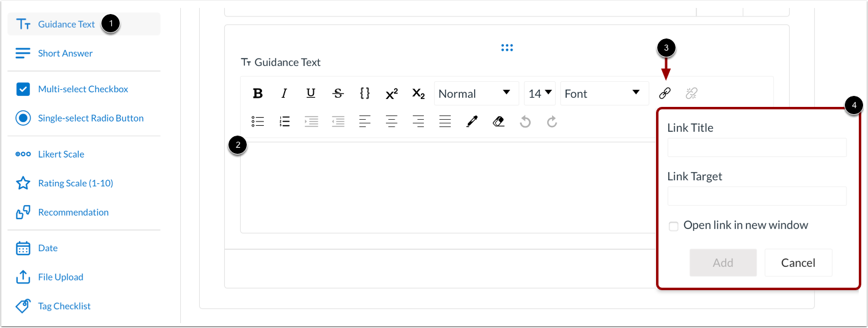Open the Normal block type dropdown
Screen dimensions: 868x328
476,93
